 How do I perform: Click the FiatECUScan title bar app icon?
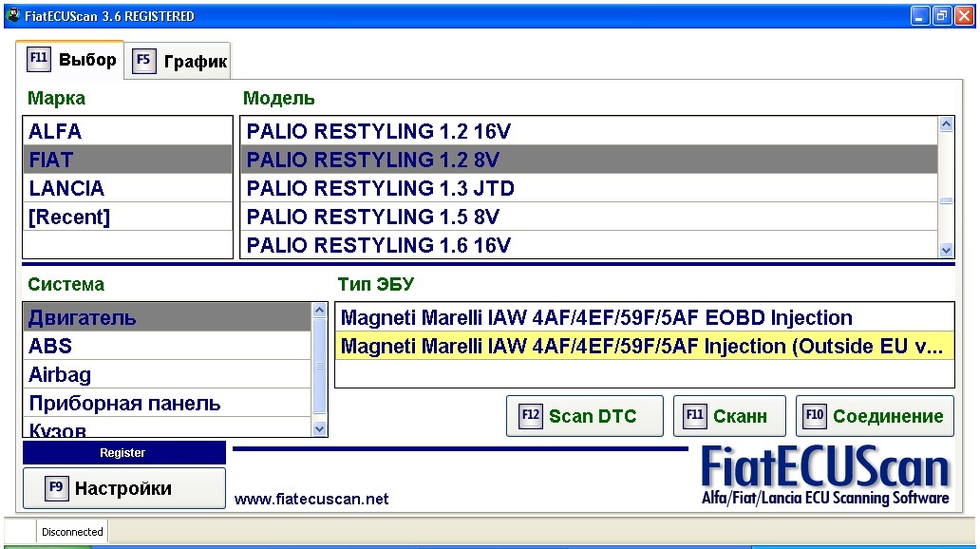pyautogui.click(x=13, y=15)
